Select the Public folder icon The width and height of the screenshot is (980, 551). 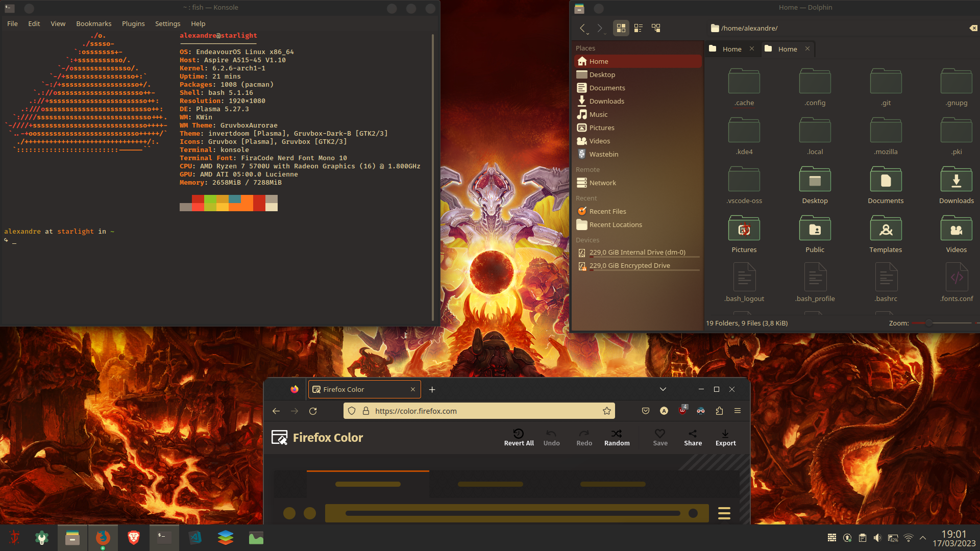(815, 228)
